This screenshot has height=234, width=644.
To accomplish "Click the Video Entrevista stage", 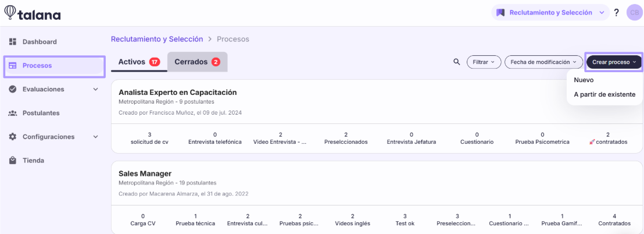I will coord(281,138).
